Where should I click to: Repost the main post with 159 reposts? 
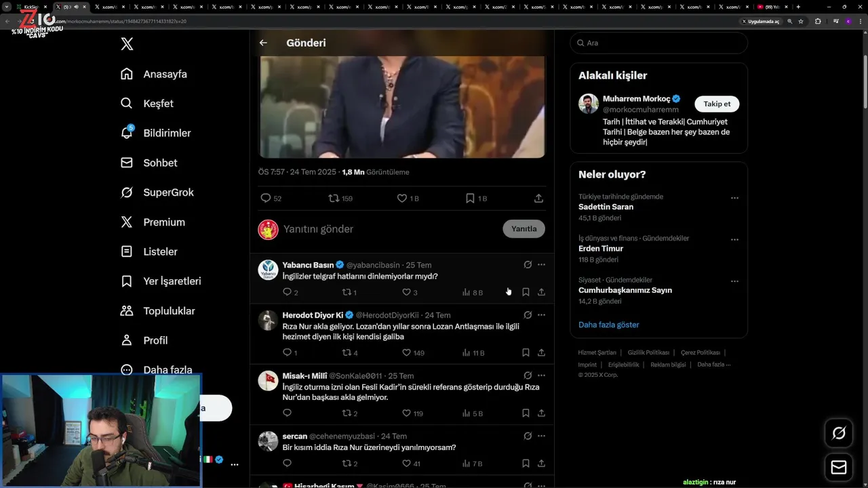[x=340, y=199]
